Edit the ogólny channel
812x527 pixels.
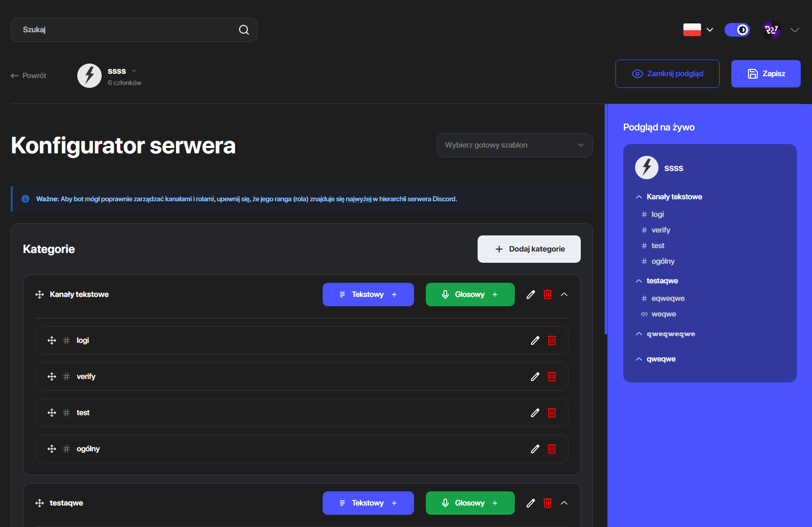click(535, 449)
